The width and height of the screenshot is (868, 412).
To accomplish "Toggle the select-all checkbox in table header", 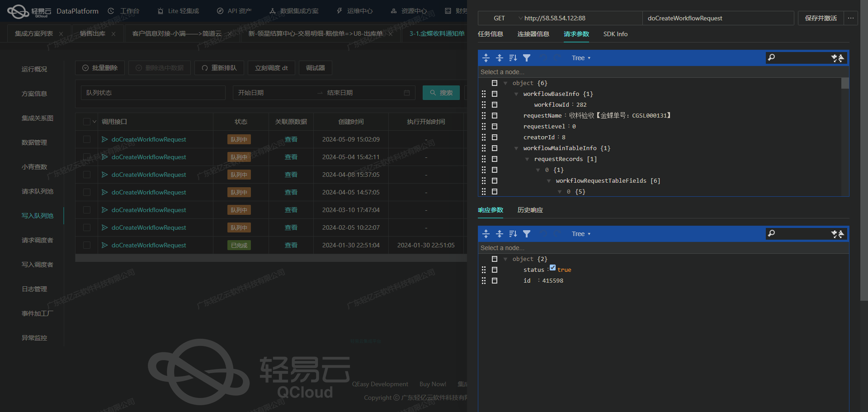I will point(87,122).
